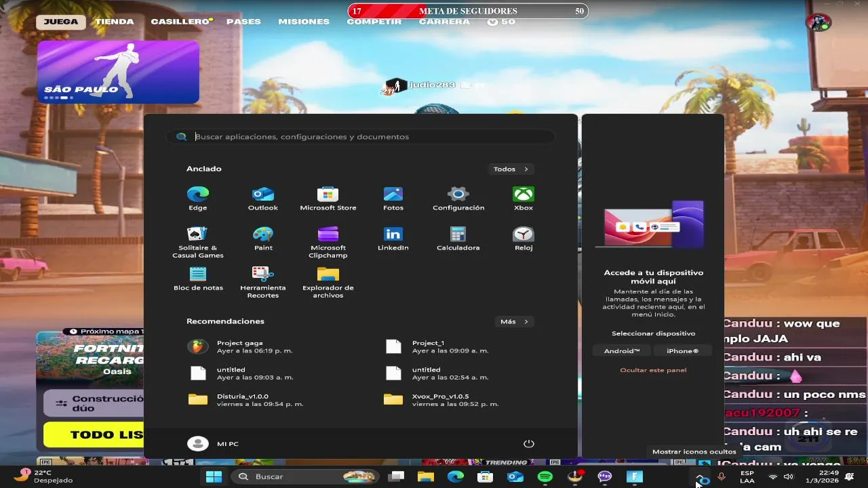Open Edge from pinned apps
Image resolution: width=868 pixels, height=488 pixels.
tap(198, 199)
